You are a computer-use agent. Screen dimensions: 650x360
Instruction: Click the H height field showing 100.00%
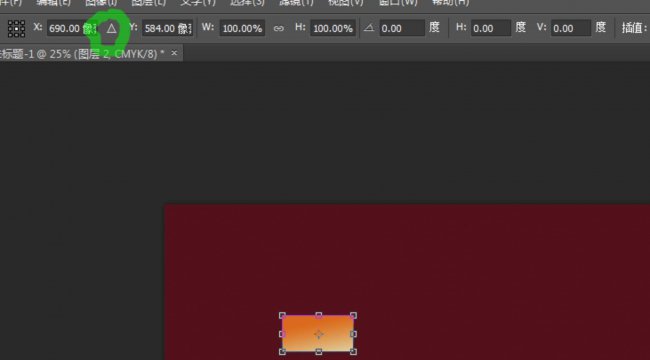click(333, 28)
